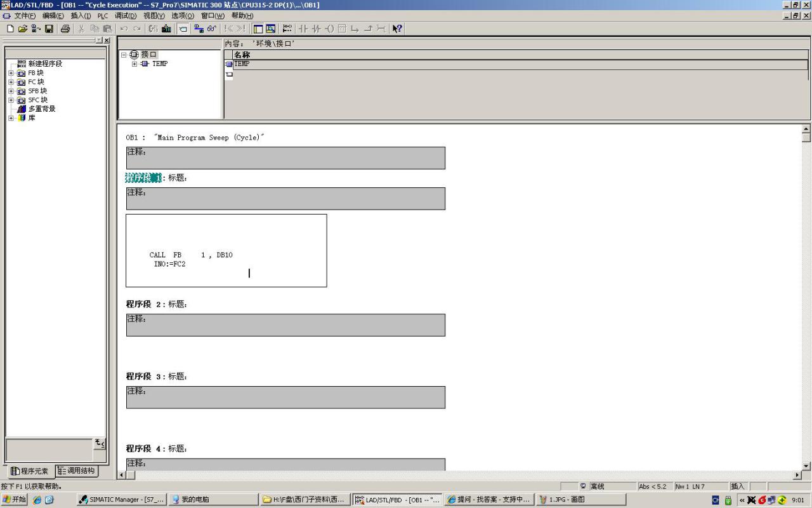Viewport: 812px width, 508px height.
Task: Click the CALL FB 1, DB10 code line
Action: (191, 255)
